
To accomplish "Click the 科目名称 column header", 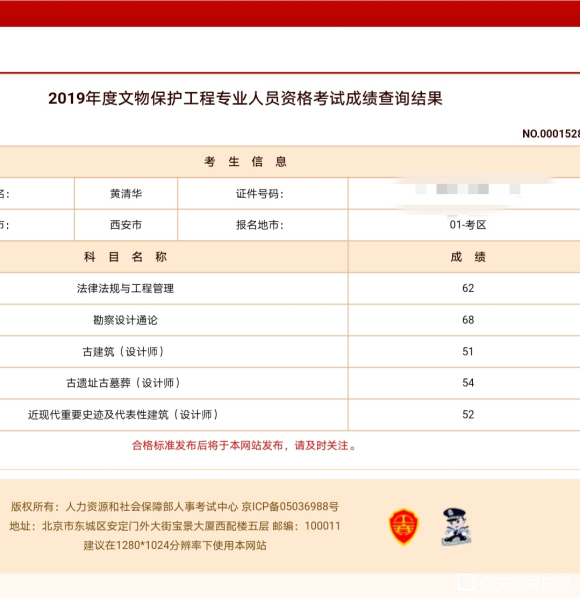I will pos(125,257).
